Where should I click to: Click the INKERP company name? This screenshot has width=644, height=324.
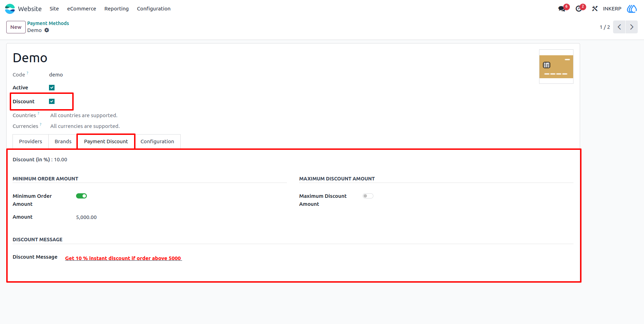coord(612,9)
